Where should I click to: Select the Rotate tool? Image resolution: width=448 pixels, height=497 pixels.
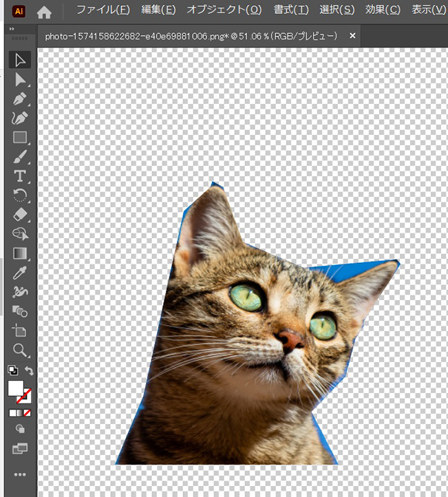(20, 195)
